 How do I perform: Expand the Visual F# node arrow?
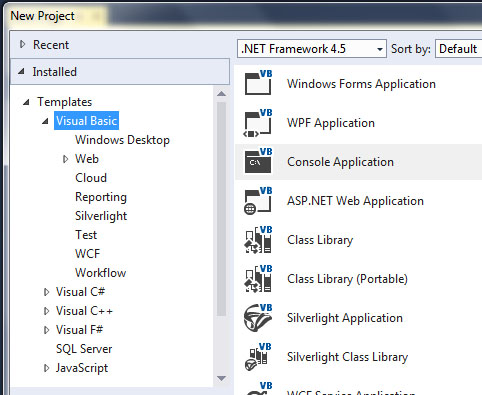[46, 330]
